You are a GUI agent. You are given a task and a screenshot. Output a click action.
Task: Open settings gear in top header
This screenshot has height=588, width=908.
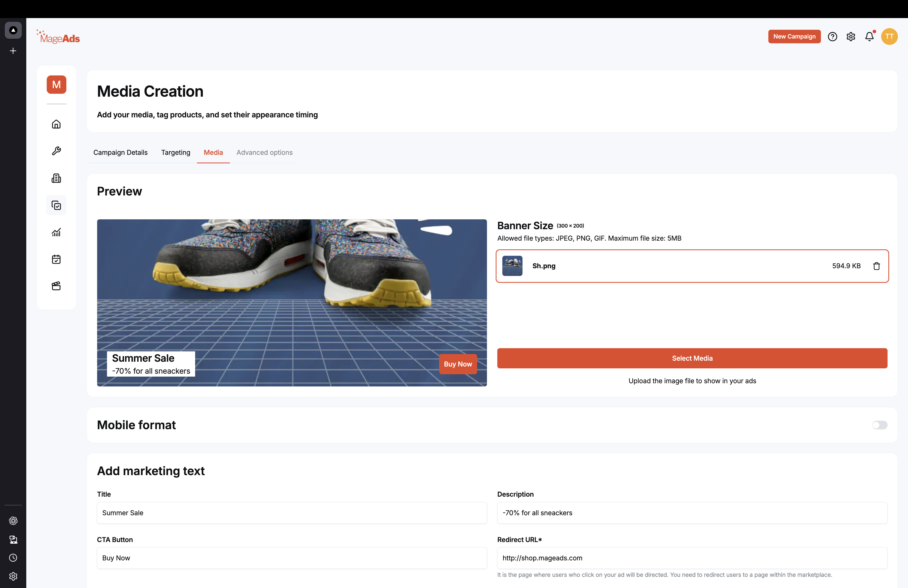pyautogui.click(x=851, y=37)
